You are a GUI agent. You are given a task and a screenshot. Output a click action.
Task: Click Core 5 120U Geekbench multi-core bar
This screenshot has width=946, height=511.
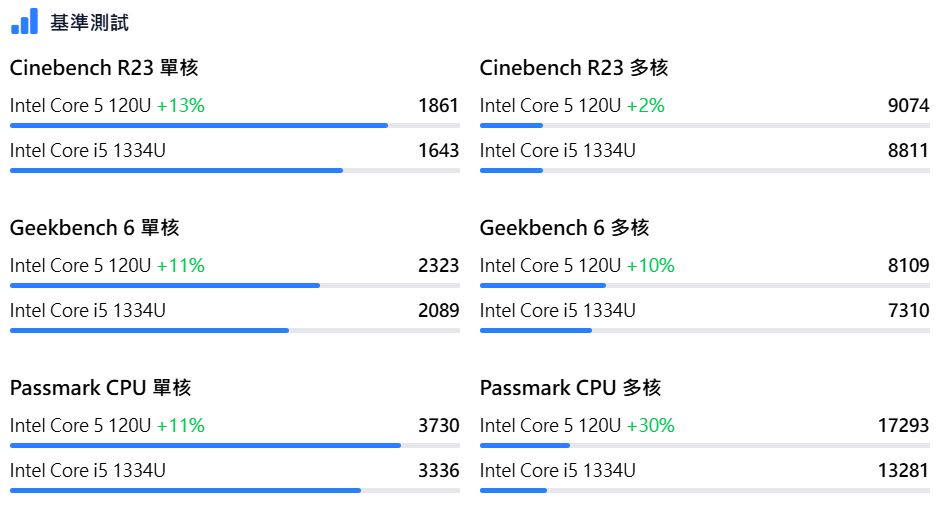click(x=543, y=285)
